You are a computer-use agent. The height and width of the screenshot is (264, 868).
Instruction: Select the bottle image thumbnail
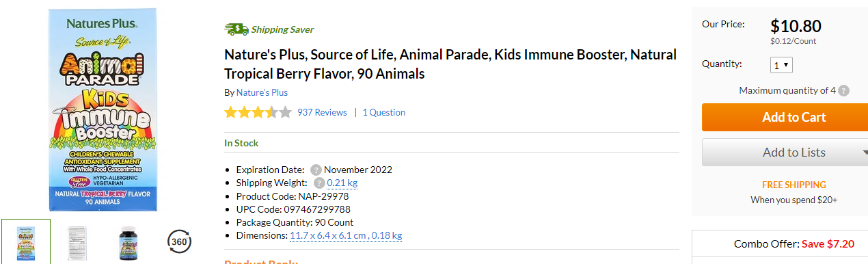(x=128, y=242)
